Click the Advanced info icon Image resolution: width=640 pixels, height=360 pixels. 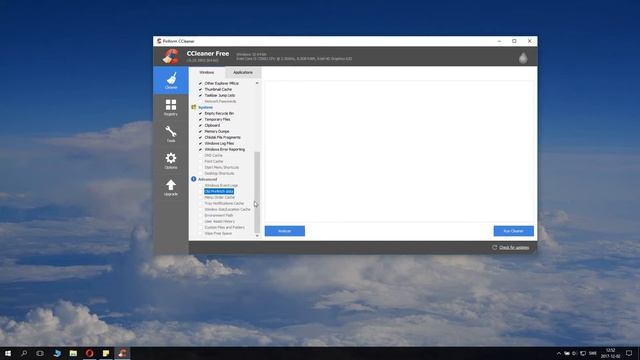tap(194, 179)
